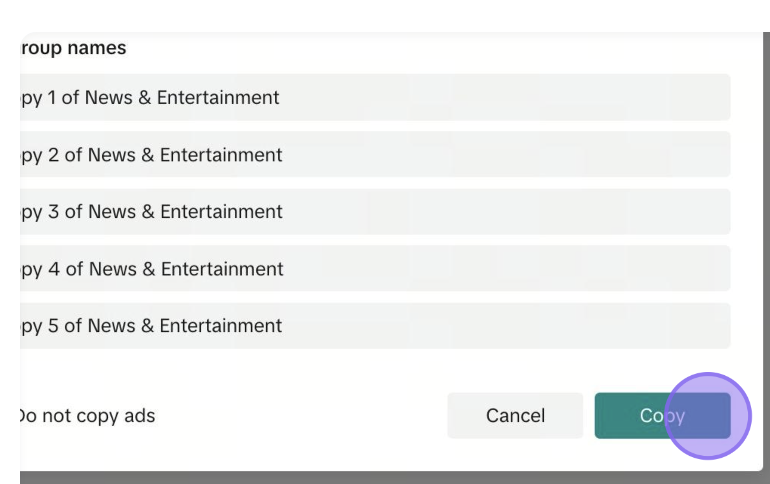
Task: Focus the Copy 3 of News & Entertainment field
Action: pos(375,212)
